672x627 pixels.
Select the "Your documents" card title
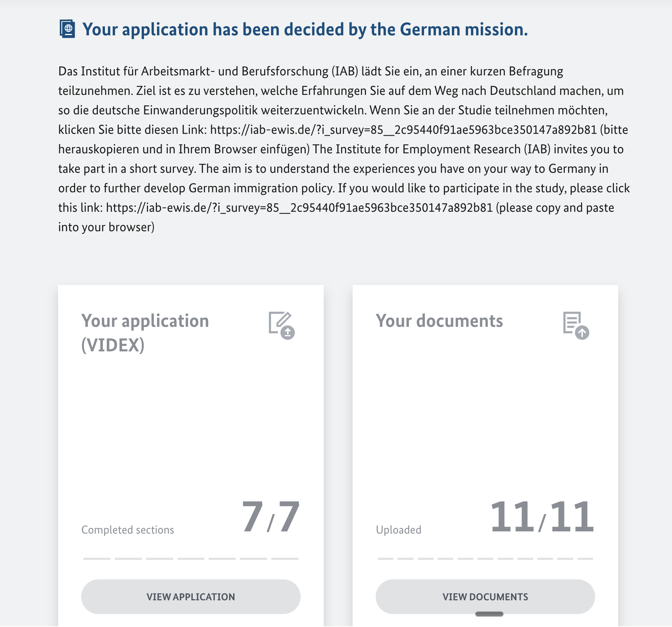tap(439, 321)
